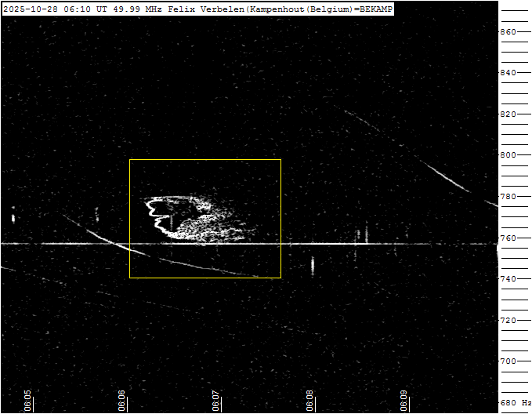This screenshot has height=414, width=532.
Task: Click the 06:05 time marker
Action: (x=27, y=400)
